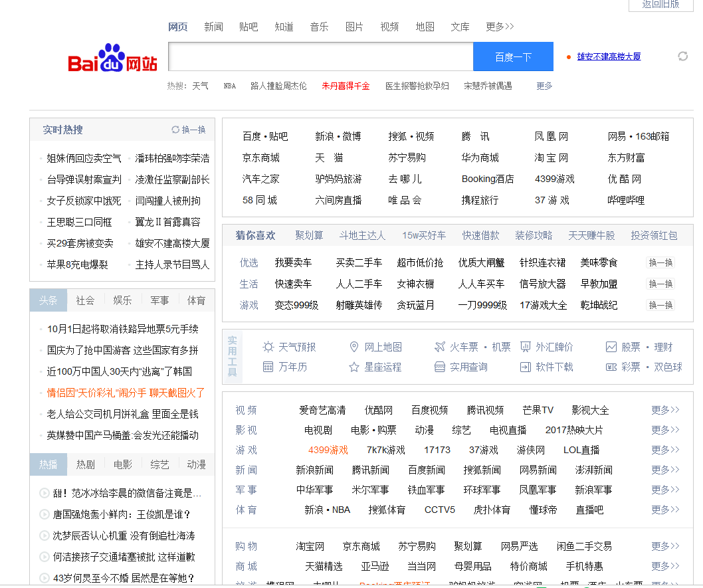Select the 社会 news tab
The image size is (703, 588).
tap(85, 300)
